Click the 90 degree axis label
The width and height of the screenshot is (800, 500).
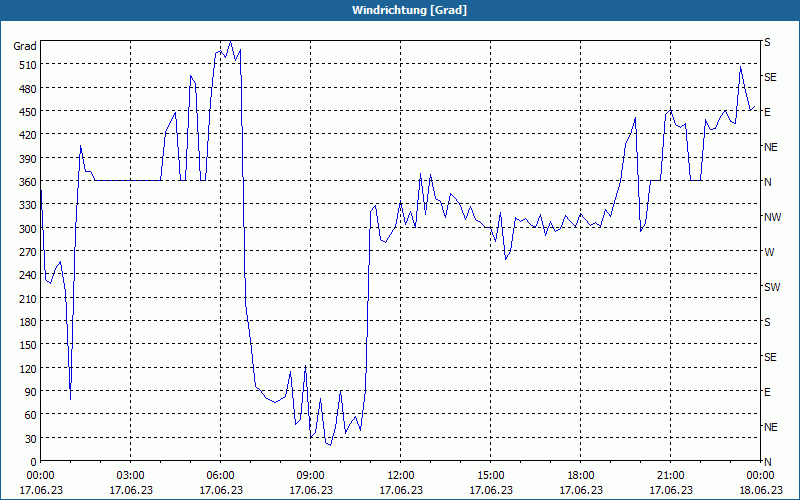point(31,392)
